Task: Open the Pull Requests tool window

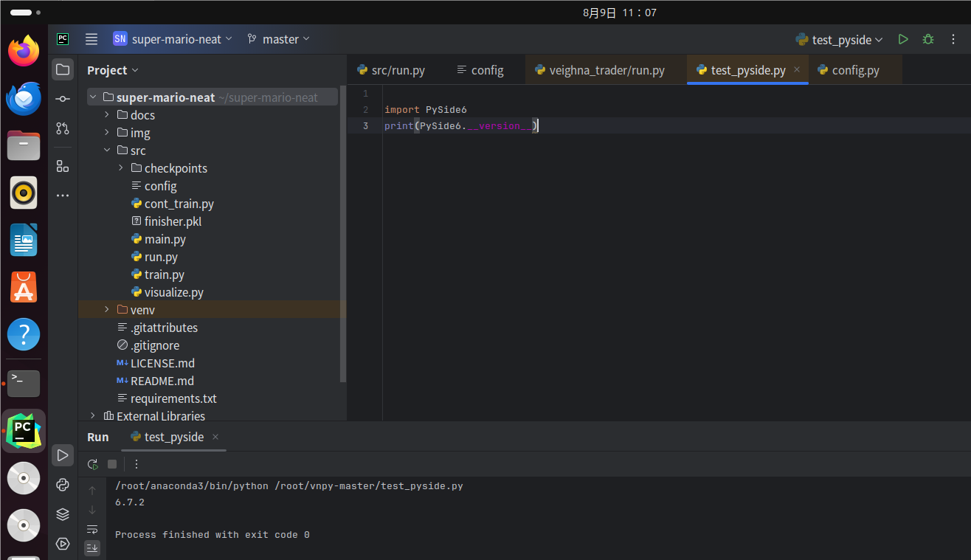Action: click(63, 128)
